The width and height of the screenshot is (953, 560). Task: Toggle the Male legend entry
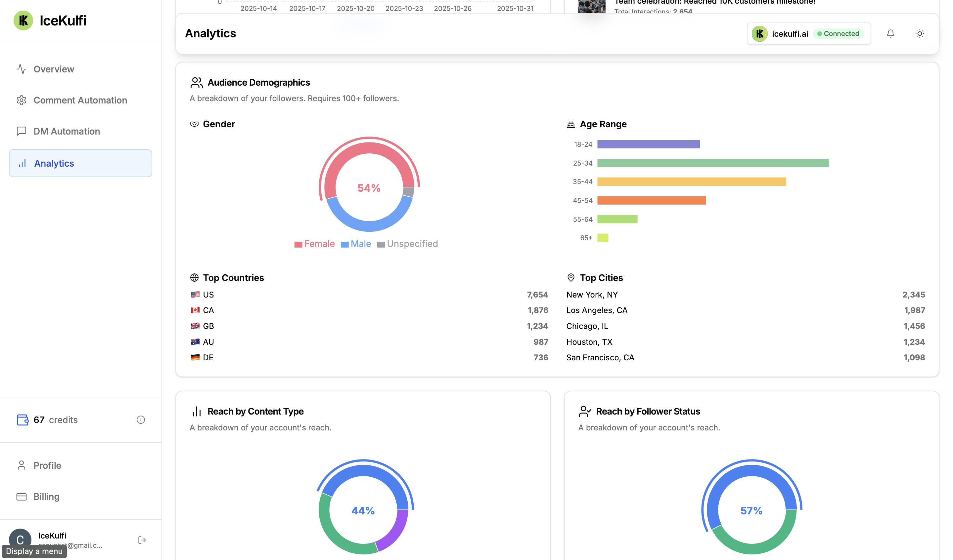coord(356,244)
